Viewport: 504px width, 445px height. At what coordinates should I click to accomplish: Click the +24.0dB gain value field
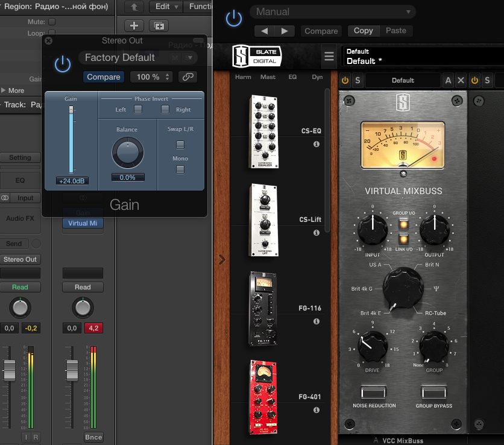[72, 181]
